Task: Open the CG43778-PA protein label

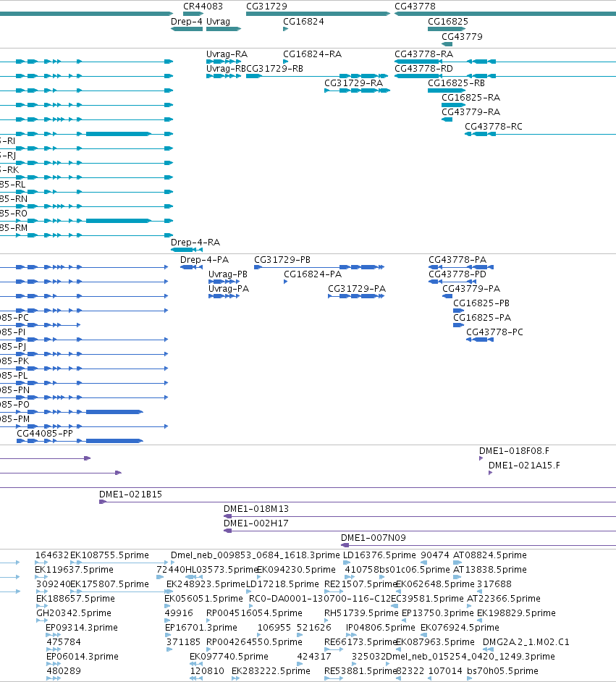Action: [457, 260]
